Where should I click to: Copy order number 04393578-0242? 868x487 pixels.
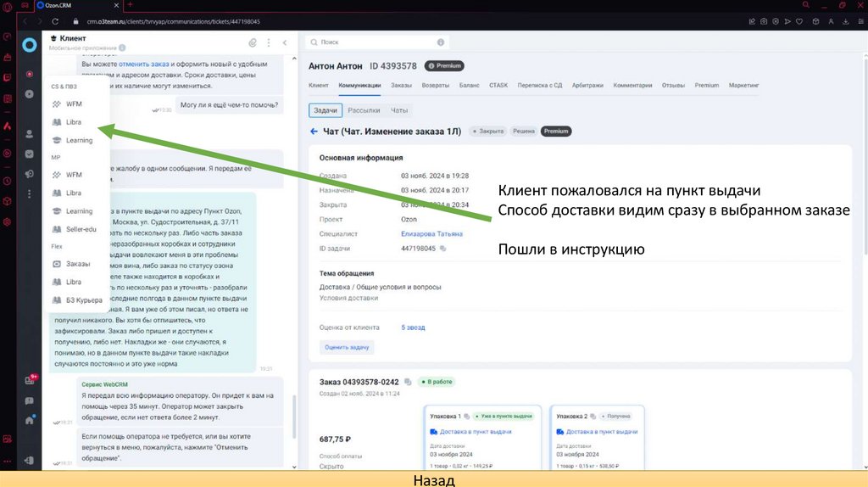[x=408, y=382]
